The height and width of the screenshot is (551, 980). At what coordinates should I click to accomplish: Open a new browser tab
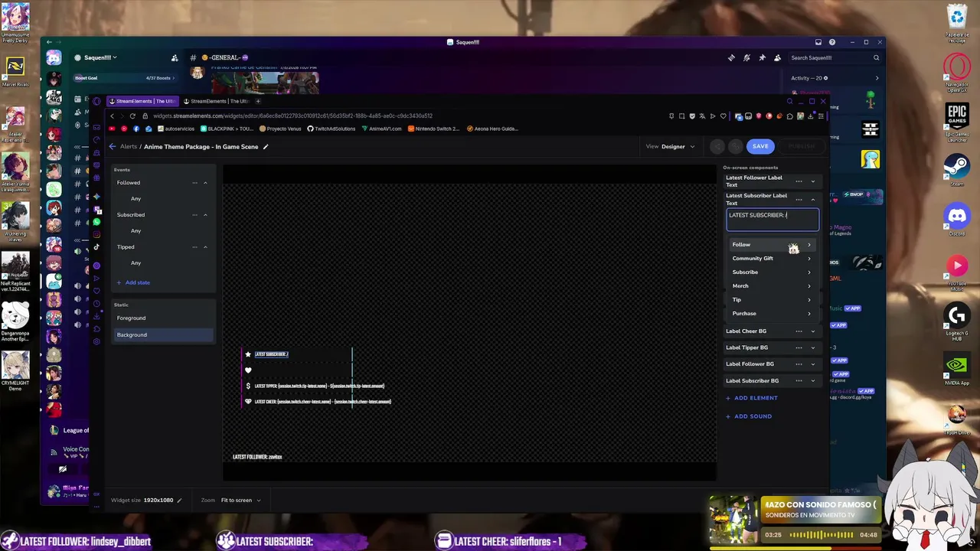258,101
